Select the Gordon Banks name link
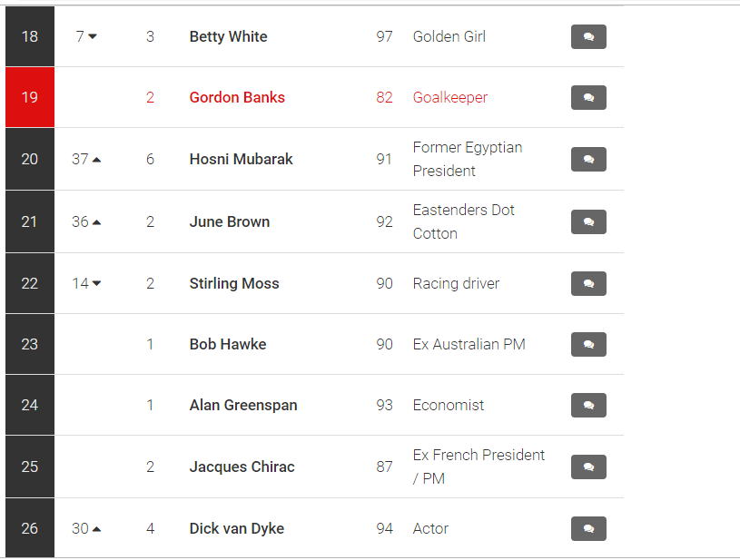This screenshot has width=740, height=560. point(237,97)
